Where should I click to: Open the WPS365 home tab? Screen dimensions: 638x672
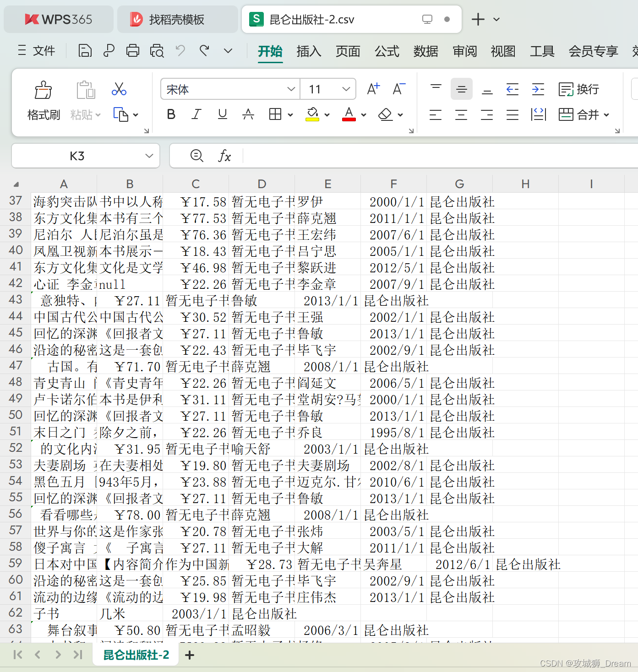[59, 19]
